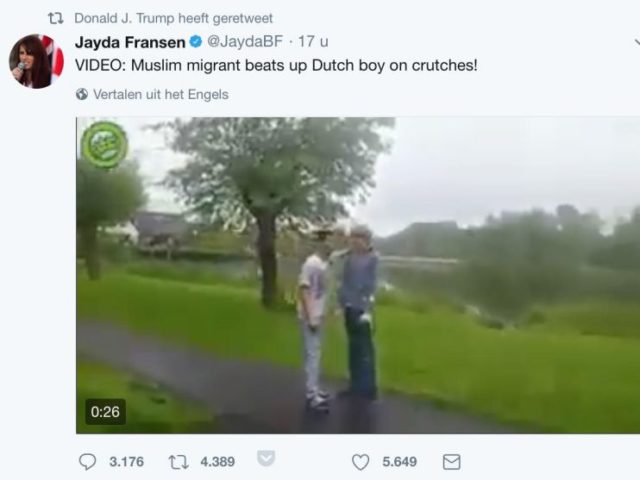Click the Jayda Fransen avatar picture
This screenshot has width=640, height=480.
(x=36, y=61)
